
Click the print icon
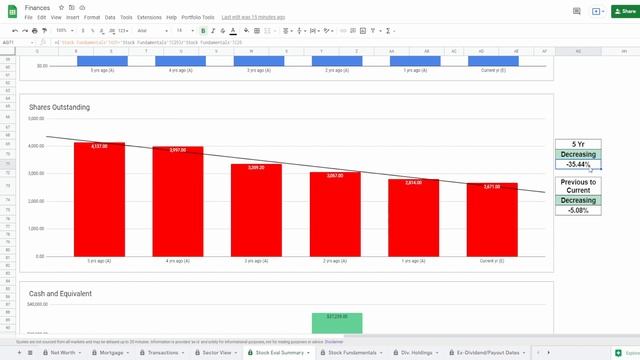pyautogui.click(x=35, y=31)
